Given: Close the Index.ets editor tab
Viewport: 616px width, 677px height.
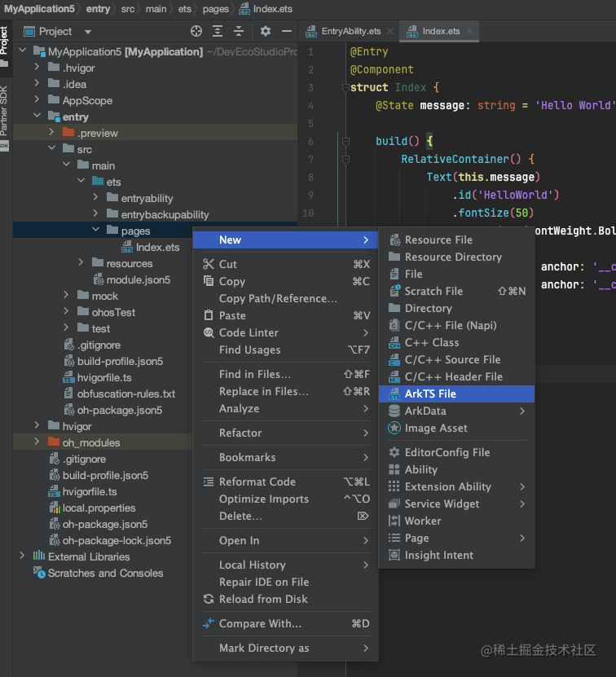Looking at the screenshot, I should [469, 31].
